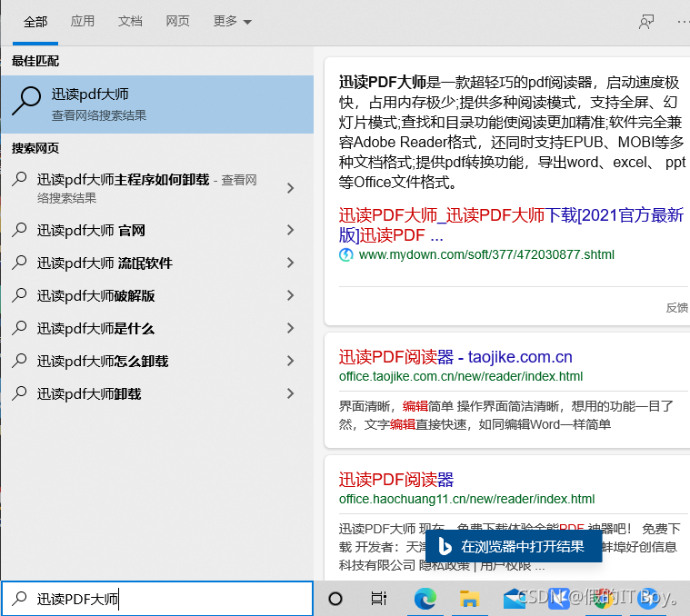Click search icon beside 流氓软件 suggestion

tap(19, 263)
